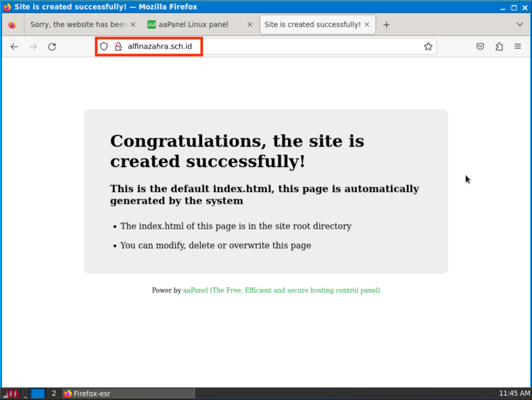Bookmark this page with the star

[428, 47]
